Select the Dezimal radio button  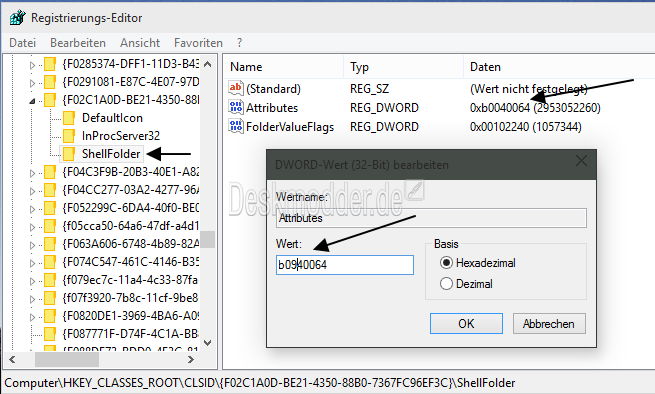click(446, 284)
